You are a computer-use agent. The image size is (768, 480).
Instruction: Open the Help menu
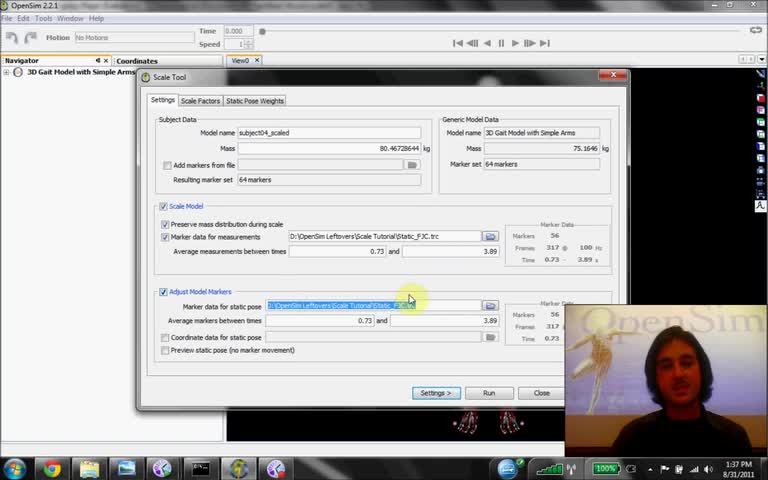[x=96, y=18]
